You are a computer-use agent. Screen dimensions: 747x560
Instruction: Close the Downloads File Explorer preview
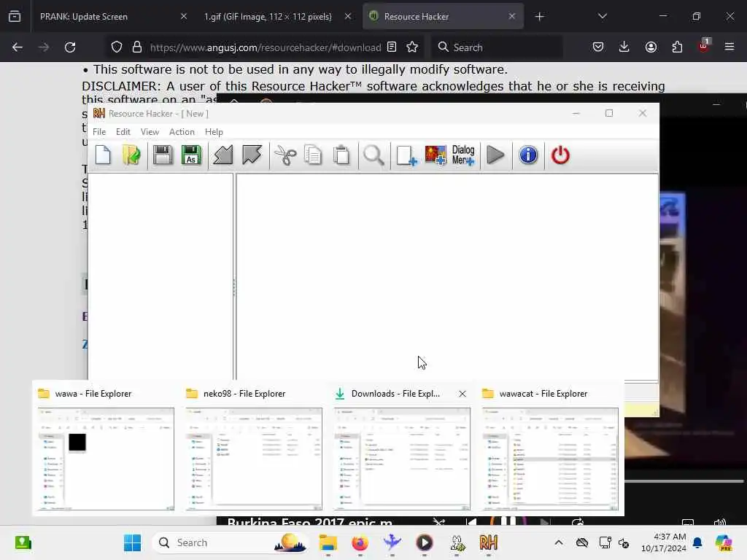point(462,394)
